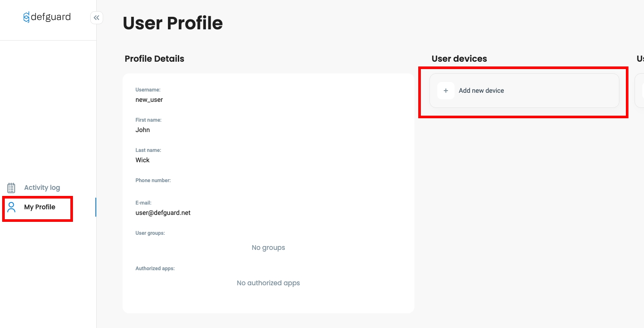This screenshot has height=328, width=644.
Task: Click the User Profile page heading
Action: coord(173,23)
